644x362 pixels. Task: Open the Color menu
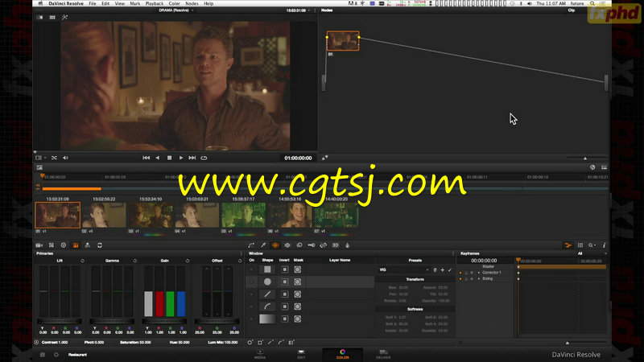tap(174, 3)
